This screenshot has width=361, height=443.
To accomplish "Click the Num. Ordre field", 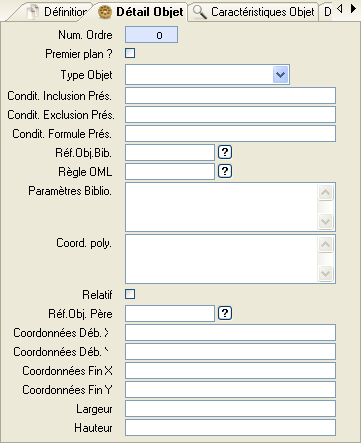I will point(151,35).
